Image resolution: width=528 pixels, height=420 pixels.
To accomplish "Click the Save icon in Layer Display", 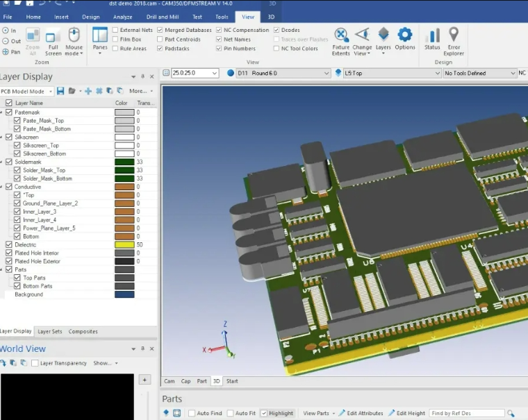I will [60, 91].
